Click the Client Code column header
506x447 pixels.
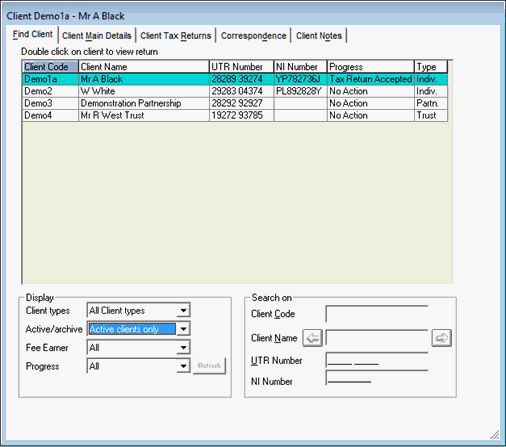(50, 67)
